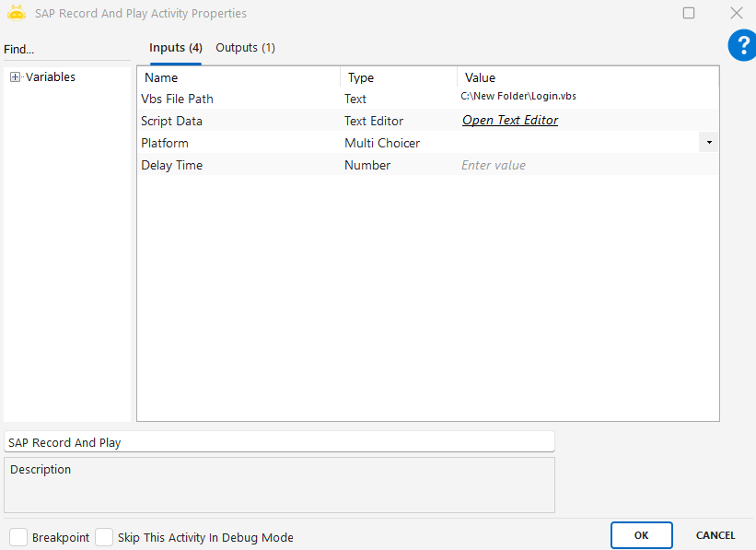Image resolution: width=756 pixels, height=550 pixels.
Task: Close the properties dialog with X
Action: coord(736,14)
